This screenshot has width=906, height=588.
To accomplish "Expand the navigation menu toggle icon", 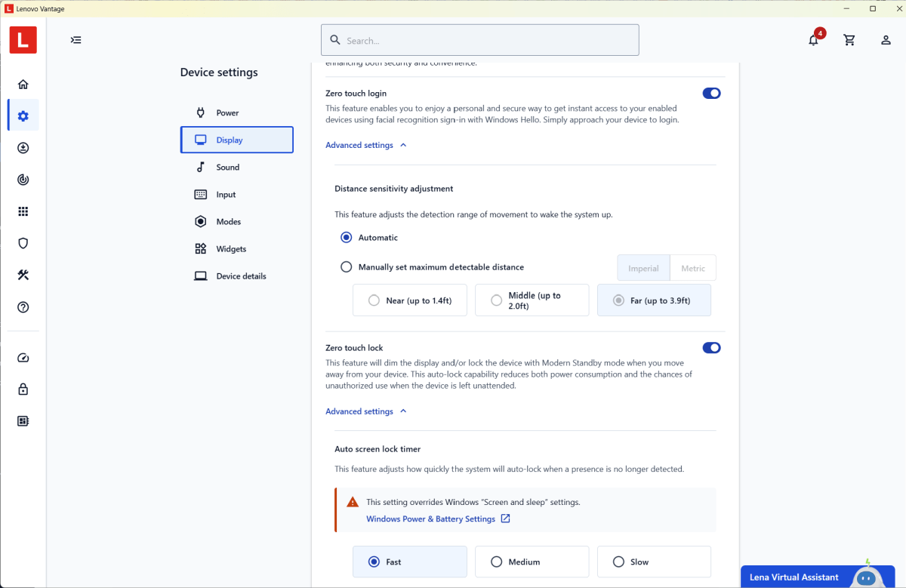I will [x=76, y=40].
